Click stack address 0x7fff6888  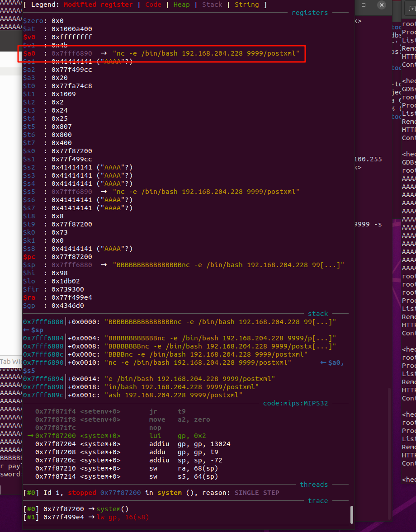pos(43,347)
